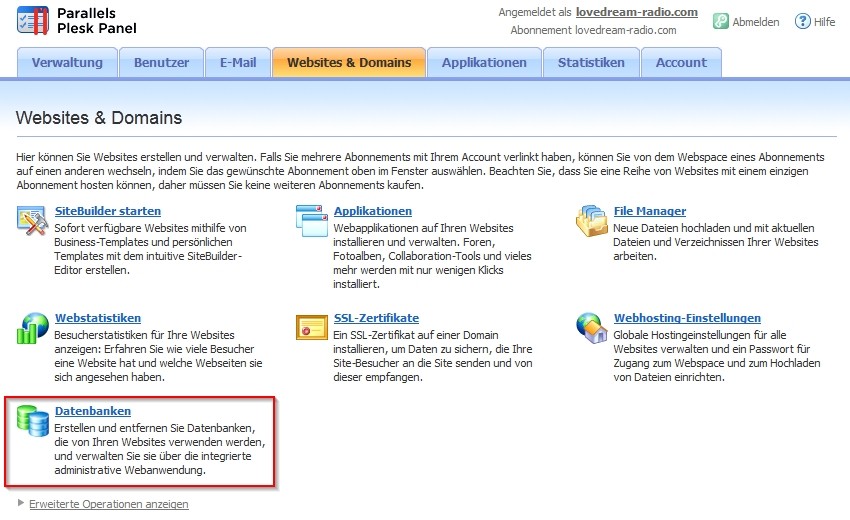Click the Applikationen windows icon
850x520 pixels.
pos(311,220)
